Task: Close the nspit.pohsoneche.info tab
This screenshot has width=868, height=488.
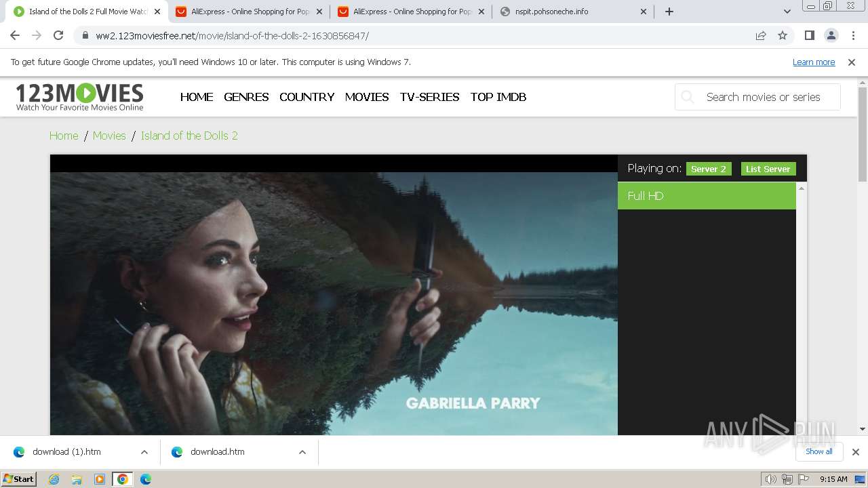Action: tap(644, 12)
